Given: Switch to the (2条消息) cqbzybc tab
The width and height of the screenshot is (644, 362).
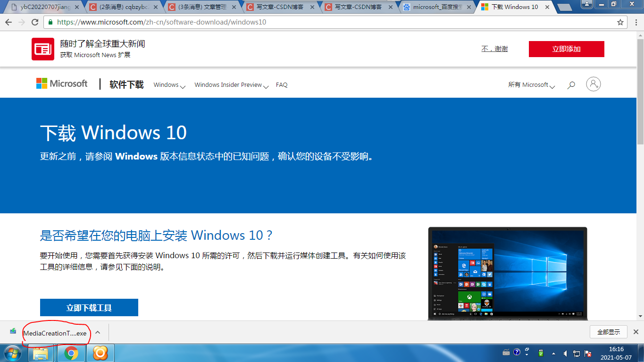Looking at the screenshot, I should (x=123, y=7).
